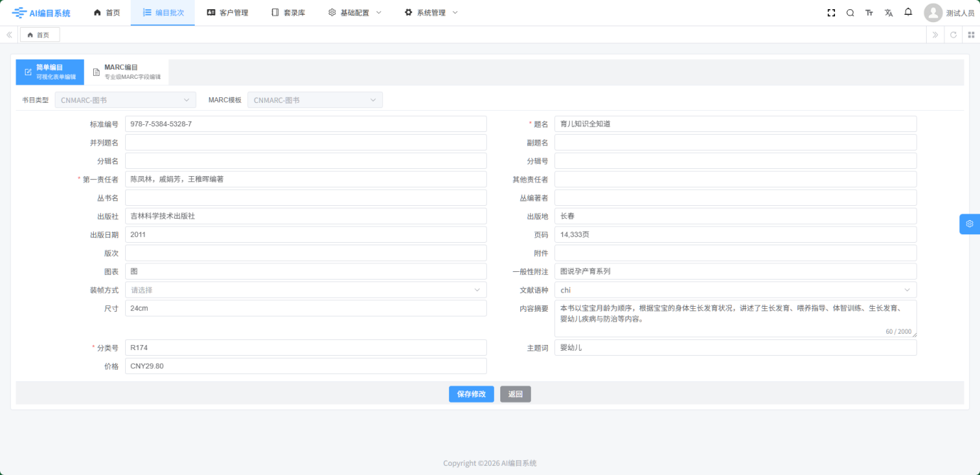Edit the 出版社 field
Screen dimensions: 980x475
tap(306, 216)
